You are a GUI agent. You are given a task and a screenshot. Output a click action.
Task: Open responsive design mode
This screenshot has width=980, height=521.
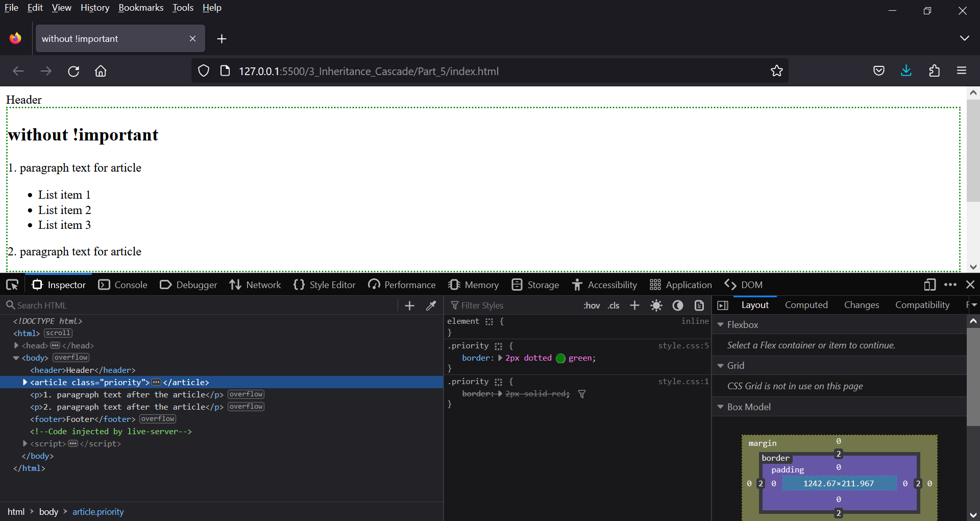click(929, 285)
